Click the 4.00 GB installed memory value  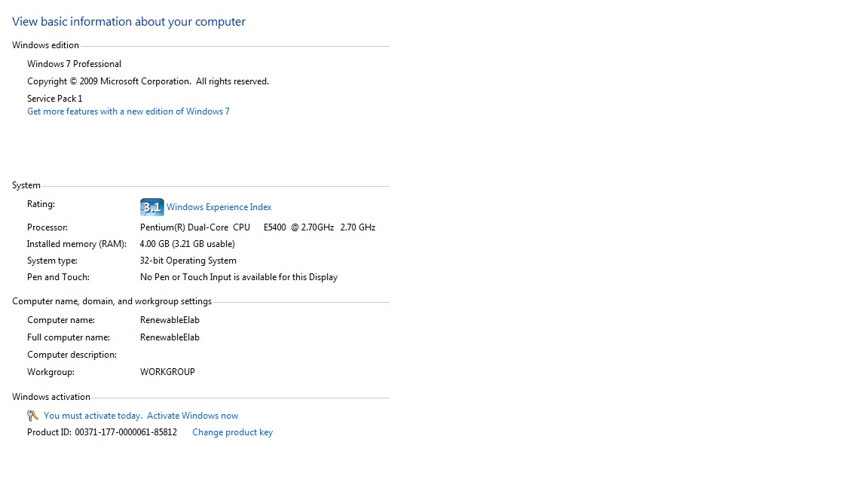pos(187,244)
